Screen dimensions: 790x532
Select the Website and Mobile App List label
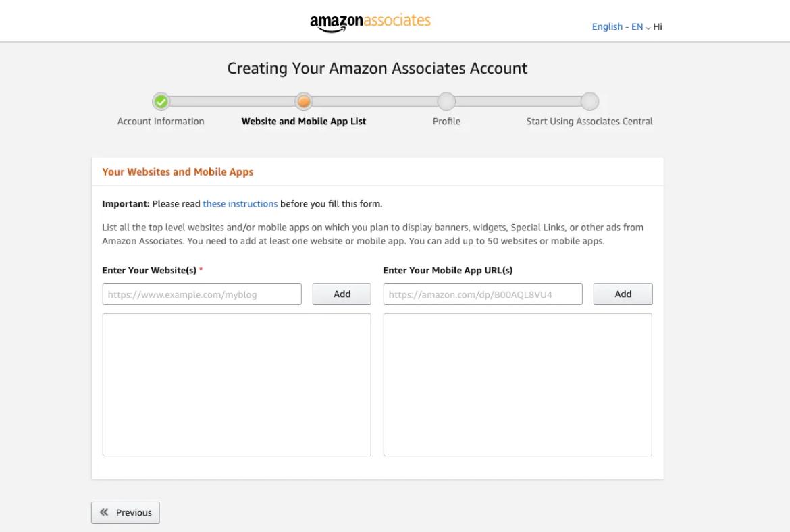pyautogui.click(x=304, y=122)
